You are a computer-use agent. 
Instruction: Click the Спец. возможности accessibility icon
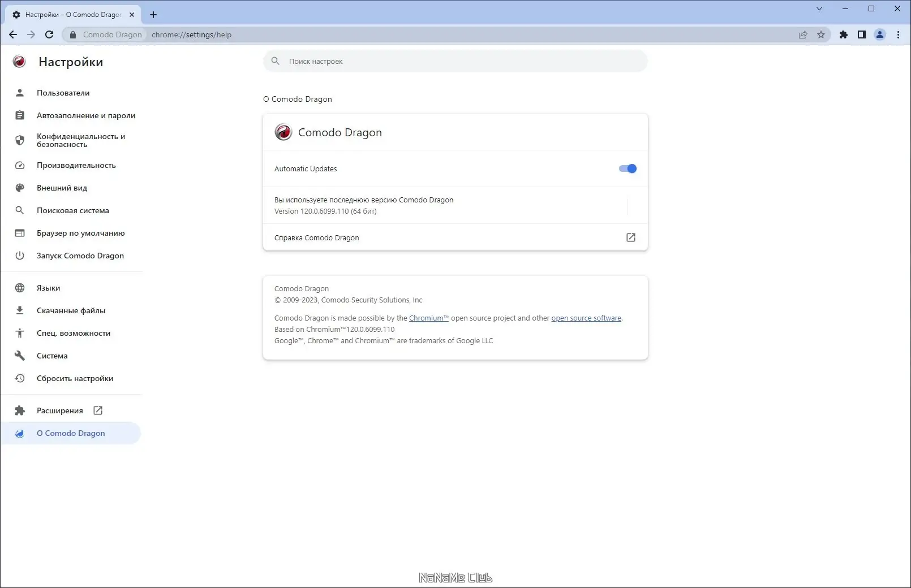20,333
